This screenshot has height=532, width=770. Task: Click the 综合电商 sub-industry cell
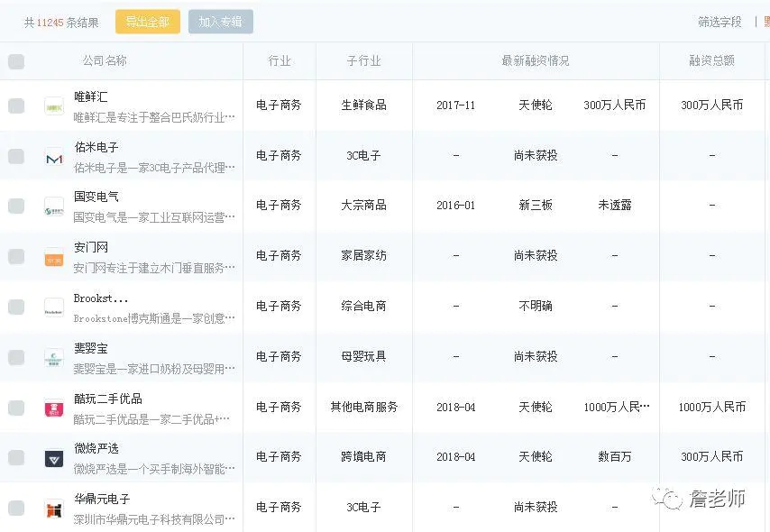(x=364, y=307)
